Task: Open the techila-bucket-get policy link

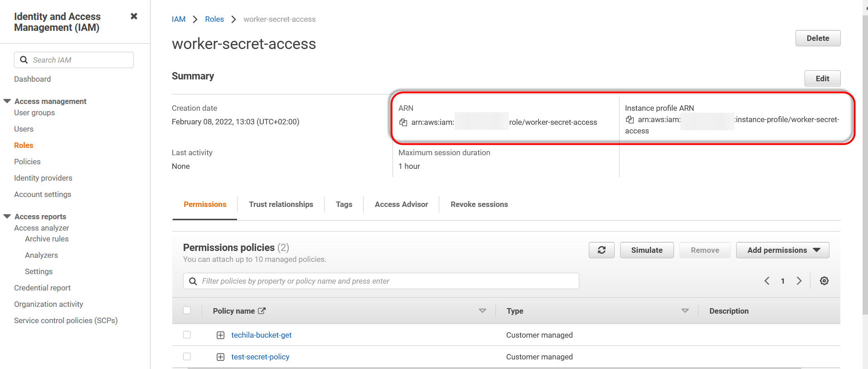Action: 261,335
